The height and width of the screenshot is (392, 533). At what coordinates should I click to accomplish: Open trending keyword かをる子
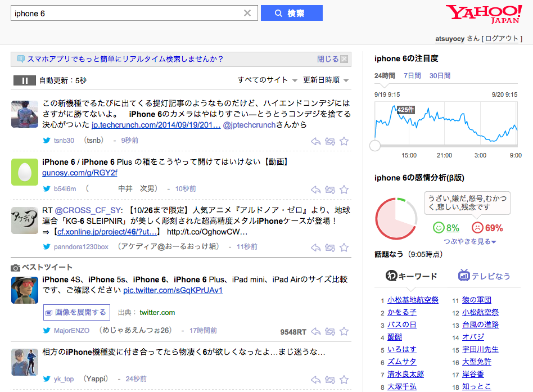pos(402,313)
